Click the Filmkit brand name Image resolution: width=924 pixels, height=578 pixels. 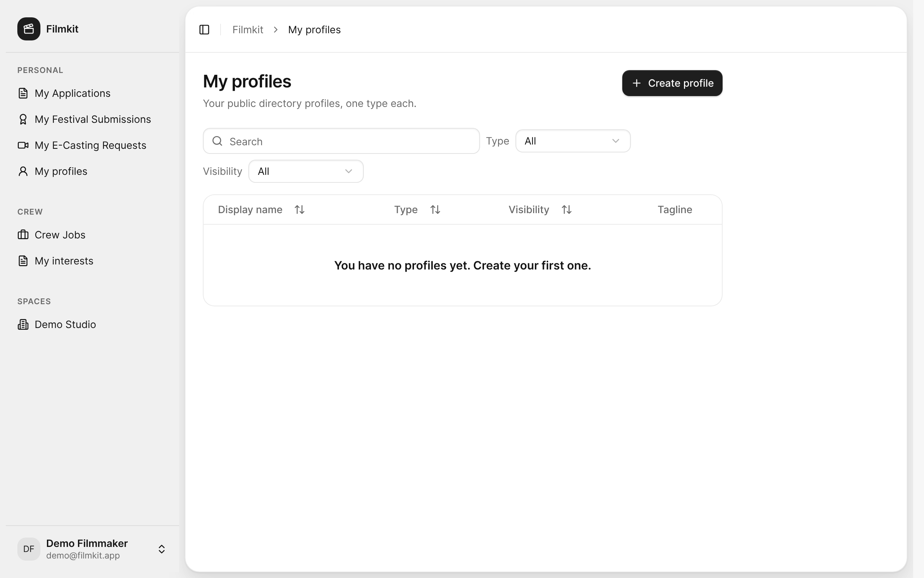coord(62,29)
